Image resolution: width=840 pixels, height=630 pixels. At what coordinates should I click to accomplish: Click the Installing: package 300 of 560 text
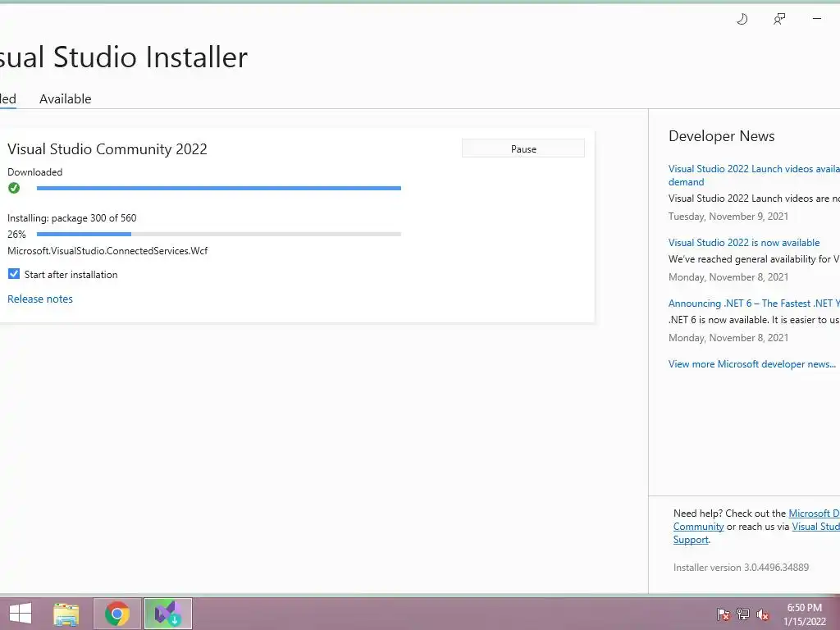(72, 218)
